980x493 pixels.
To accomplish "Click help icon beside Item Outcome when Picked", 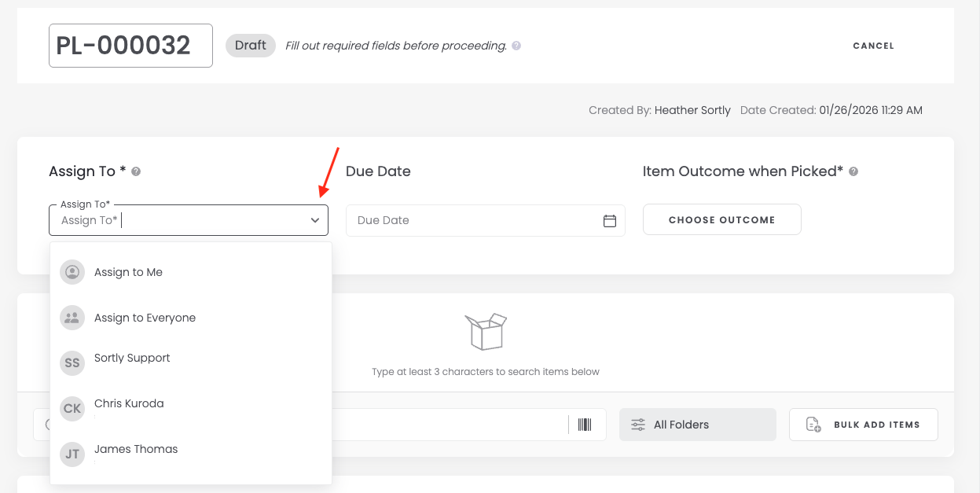I will tap(853, 171).
